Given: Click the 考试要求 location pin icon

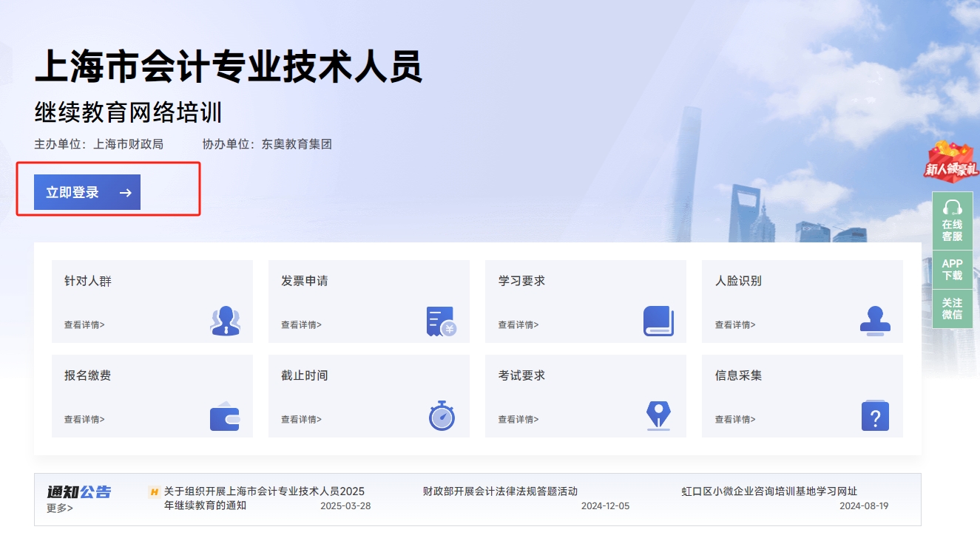Looking at the screenshot, I should coord(658,416).
